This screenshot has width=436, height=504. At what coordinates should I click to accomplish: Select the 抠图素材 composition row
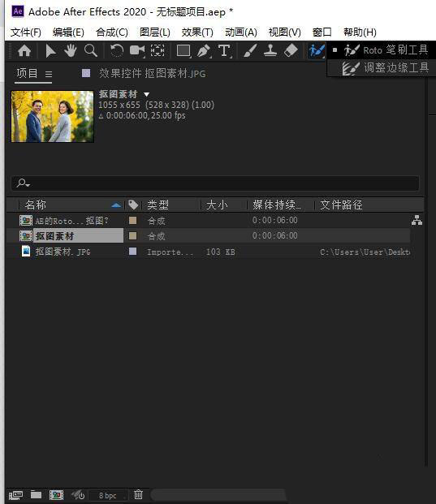(x=208, y=236)
